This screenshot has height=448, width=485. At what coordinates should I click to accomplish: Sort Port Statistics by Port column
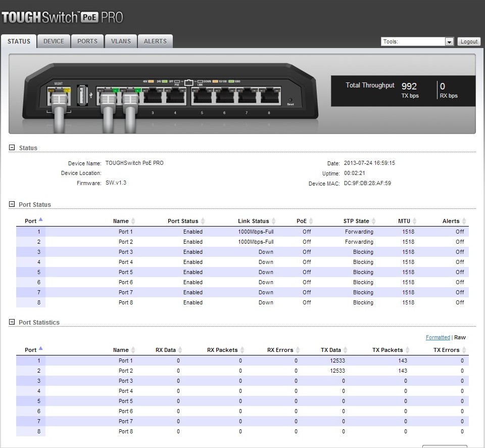[33, 349]
